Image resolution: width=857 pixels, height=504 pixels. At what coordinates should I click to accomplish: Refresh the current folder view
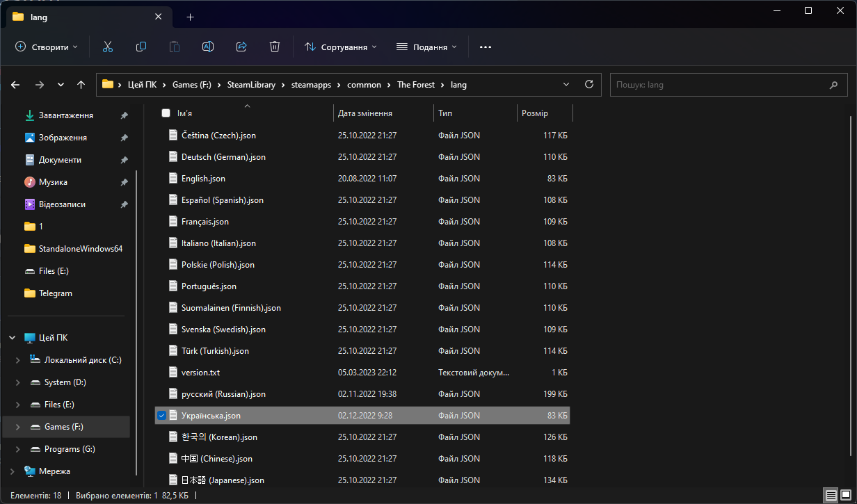coord(589,84)
